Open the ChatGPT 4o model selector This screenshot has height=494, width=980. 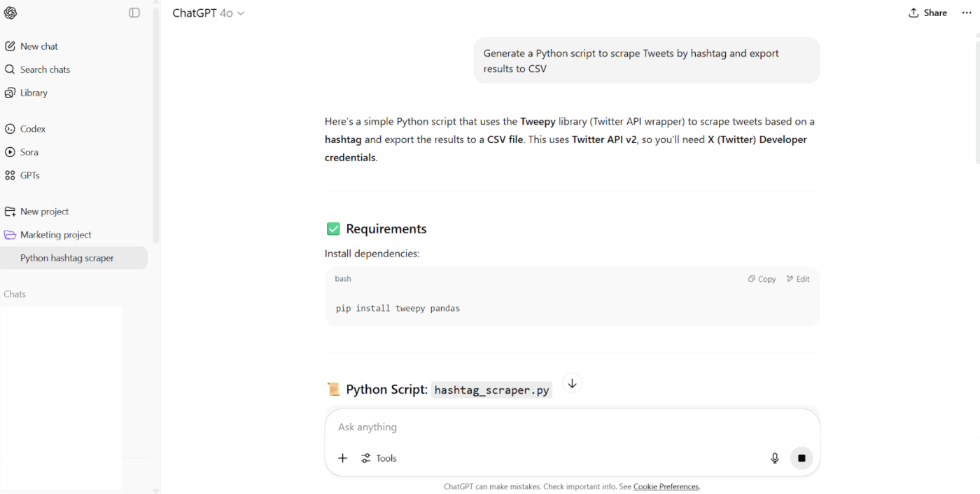coord(209,13)
